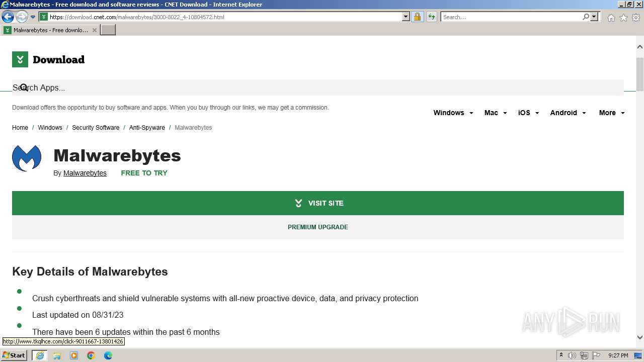Click the security lock icon

pyautogui.click(x=417, y=17)
